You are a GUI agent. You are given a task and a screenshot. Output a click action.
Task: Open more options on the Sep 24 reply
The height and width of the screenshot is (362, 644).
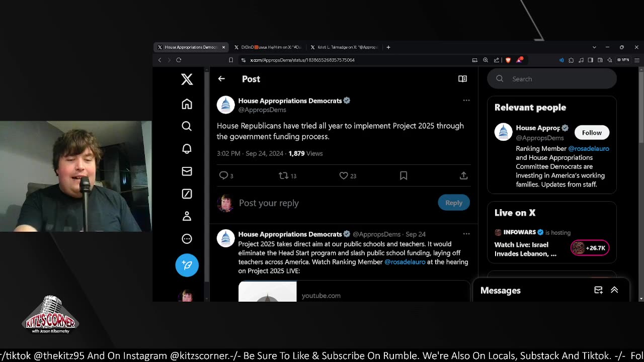coord(466,234)
